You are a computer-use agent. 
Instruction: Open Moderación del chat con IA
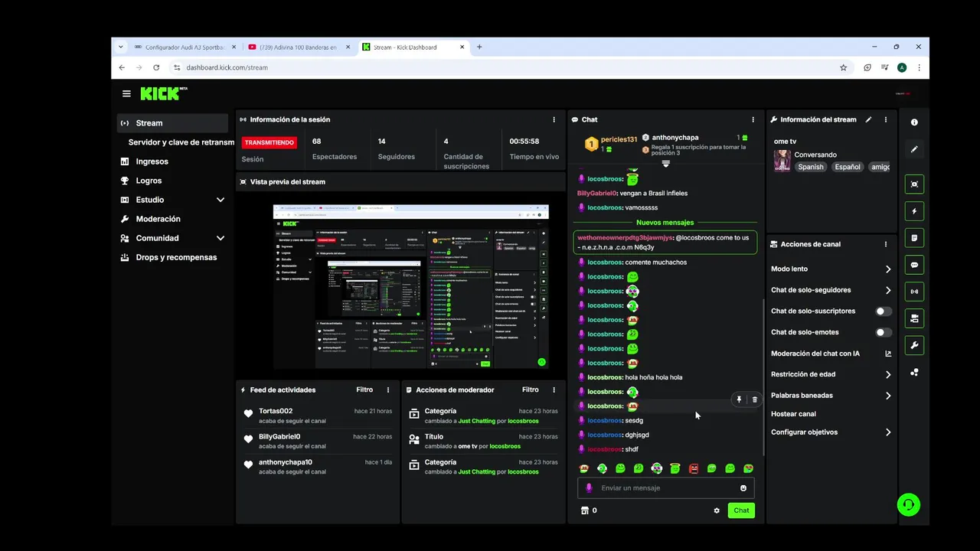click(x=831, y=354)
